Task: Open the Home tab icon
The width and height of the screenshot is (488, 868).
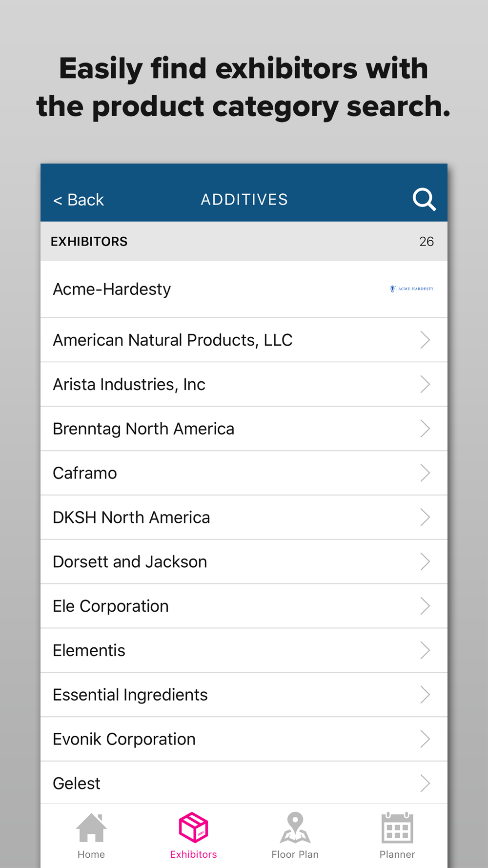Action: click(x=91, y=827)
